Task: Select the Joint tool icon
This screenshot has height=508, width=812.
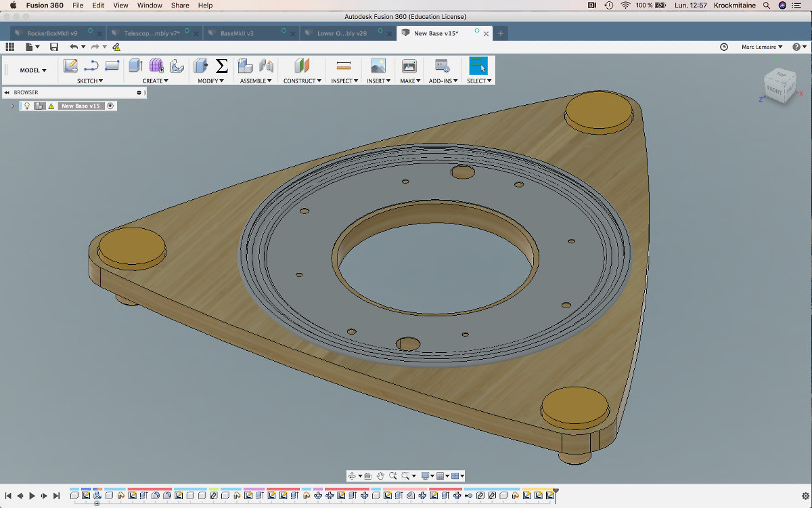Action: tap(267, 66)
